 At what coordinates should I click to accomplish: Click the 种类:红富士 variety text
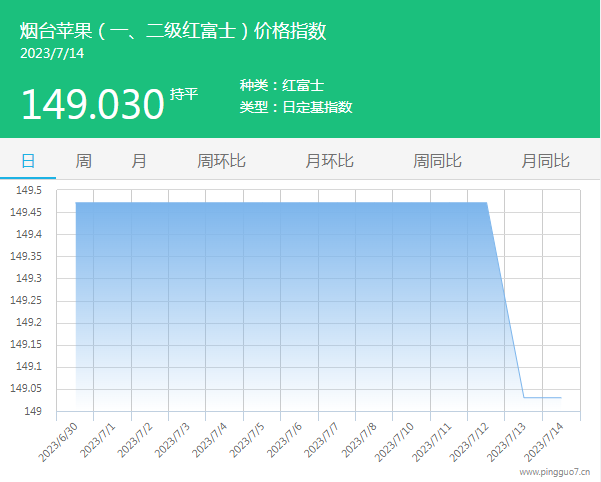(x=281, y=86)
